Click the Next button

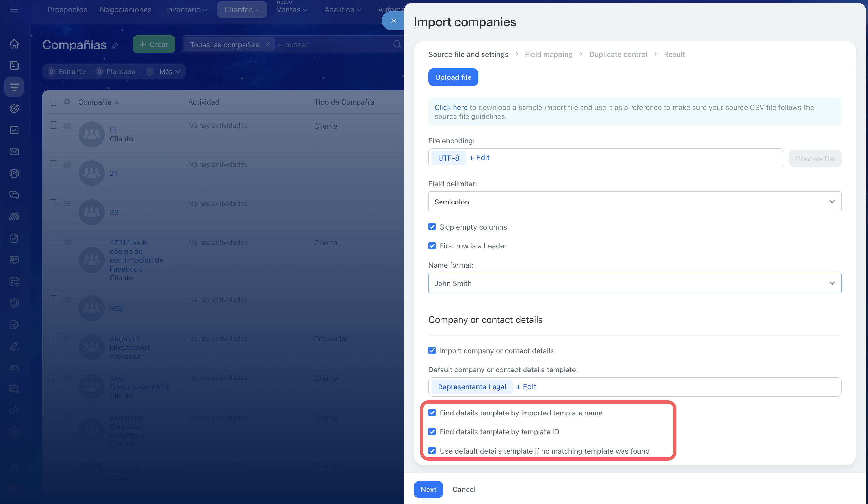point(428,489)
